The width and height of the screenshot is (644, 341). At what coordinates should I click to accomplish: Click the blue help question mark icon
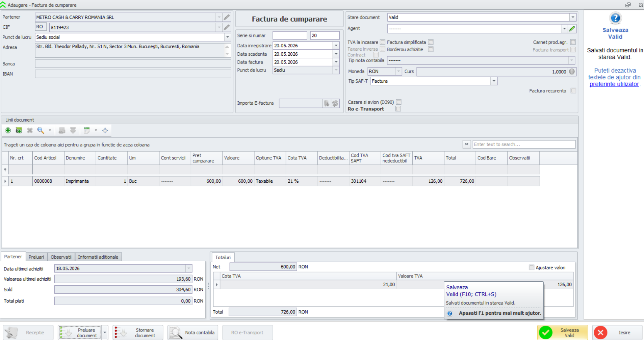click(x=615, y=18)
